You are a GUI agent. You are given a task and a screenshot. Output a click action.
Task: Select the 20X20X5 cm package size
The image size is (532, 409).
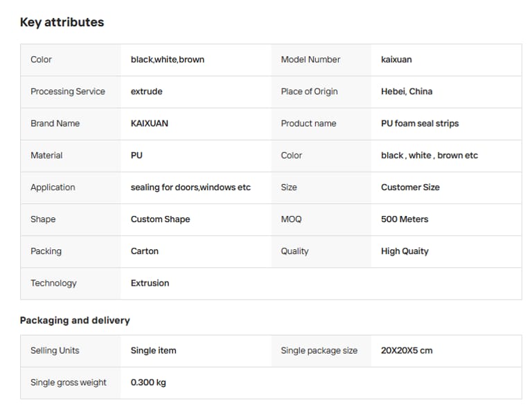pos(407,350)
